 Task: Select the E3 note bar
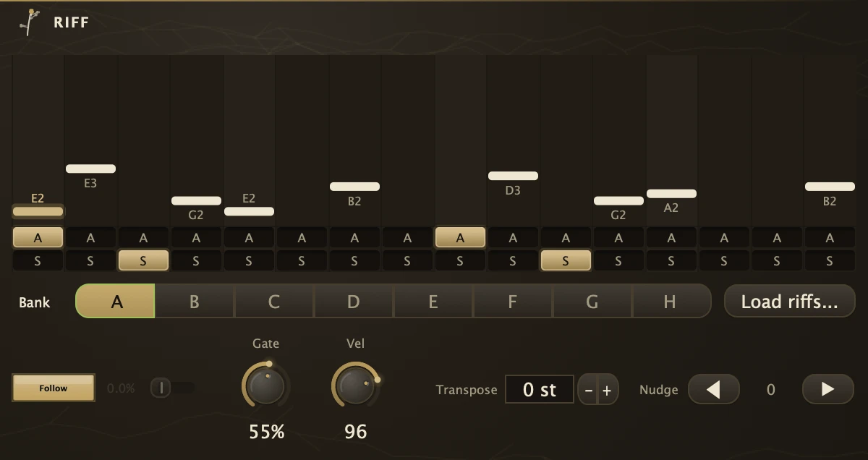pyautogui.click(x=90, y=169)
